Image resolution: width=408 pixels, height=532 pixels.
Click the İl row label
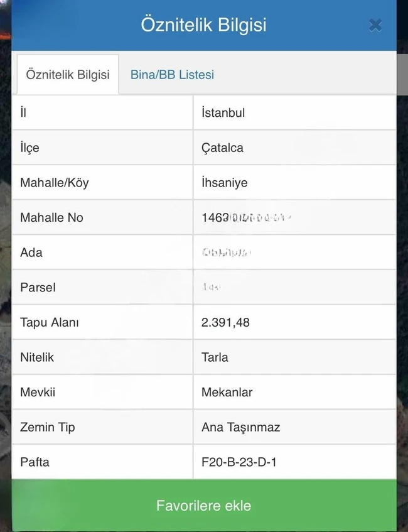23,112
